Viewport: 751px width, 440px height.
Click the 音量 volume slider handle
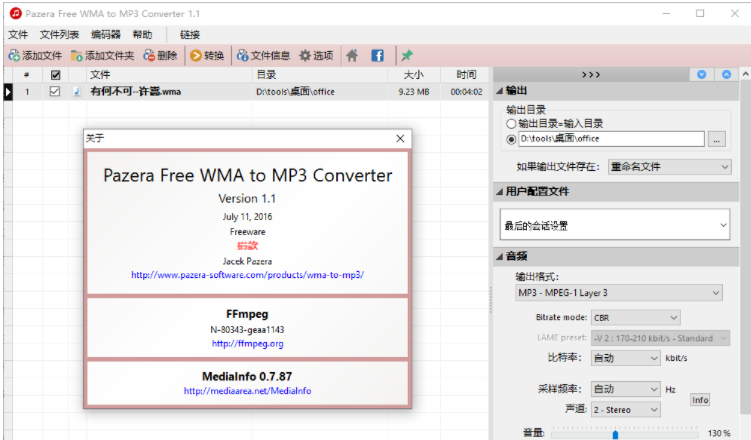[x=615, y=435]
